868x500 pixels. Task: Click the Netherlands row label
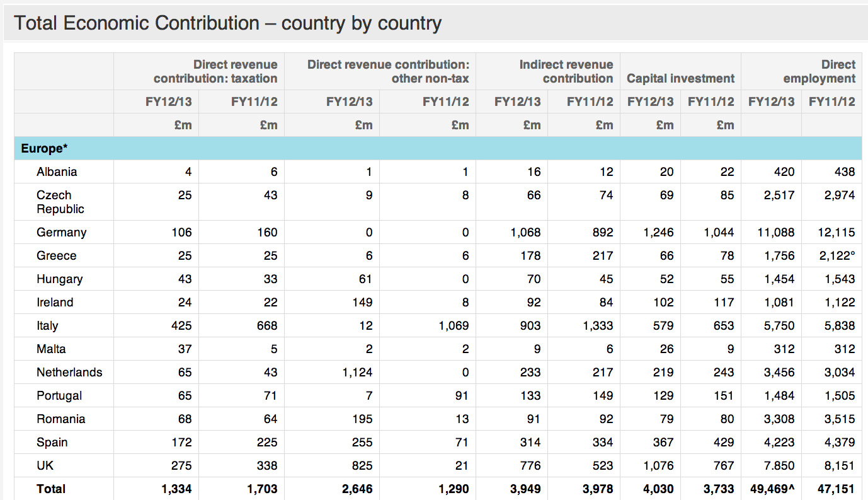[x=69, y=373]
